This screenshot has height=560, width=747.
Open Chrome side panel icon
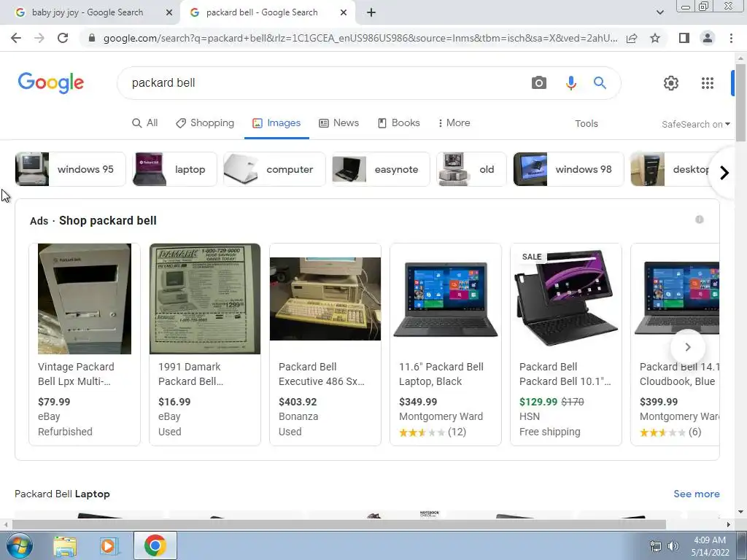tap(684, 38)
